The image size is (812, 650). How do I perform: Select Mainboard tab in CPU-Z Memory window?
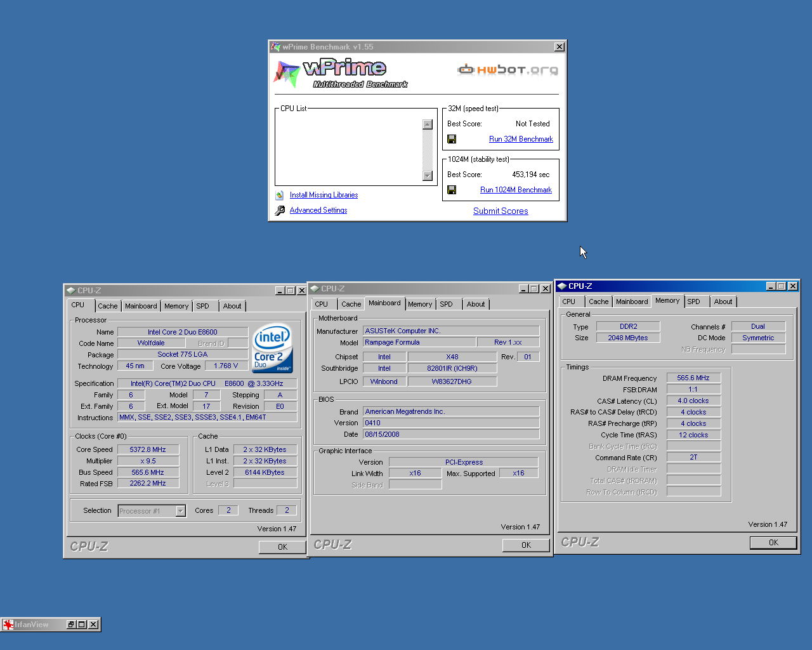point(632,302)
